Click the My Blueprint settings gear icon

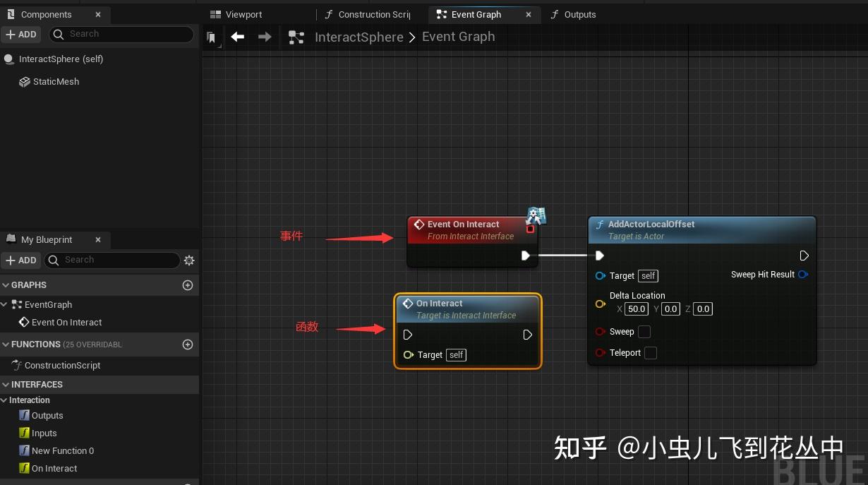point(188,260)
